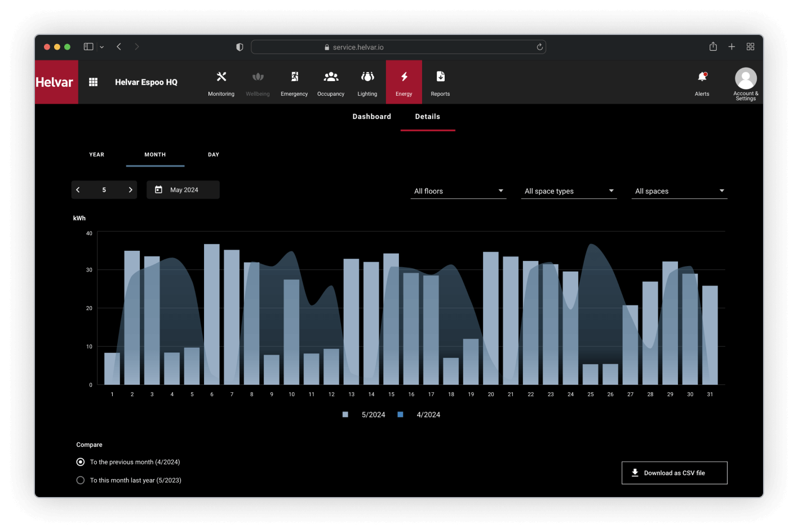Open the Emergency exit icon
The width and height of the screenshot is (798, 532).
pos(294,77)
